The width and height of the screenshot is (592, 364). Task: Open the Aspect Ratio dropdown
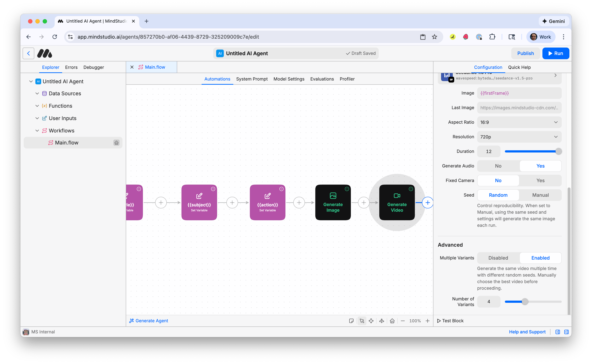pos(519,122)
